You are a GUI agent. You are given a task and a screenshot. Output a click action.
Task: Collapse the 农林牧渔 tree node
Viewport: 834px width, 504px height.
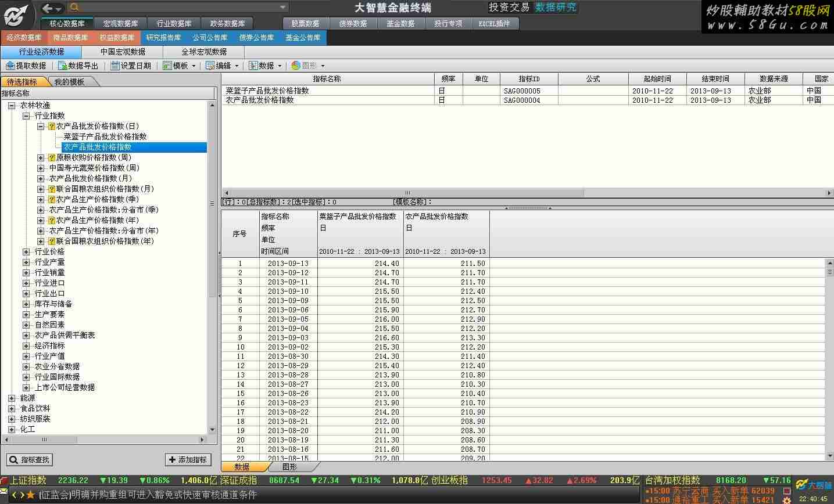(12, 105)
